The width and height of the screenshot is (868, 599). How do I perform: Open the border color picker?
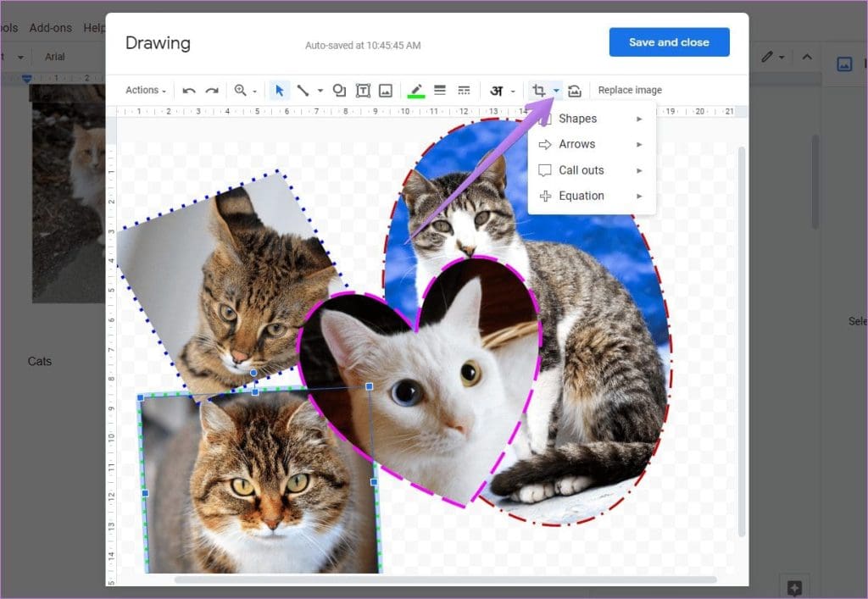click(x=417, y=90)
